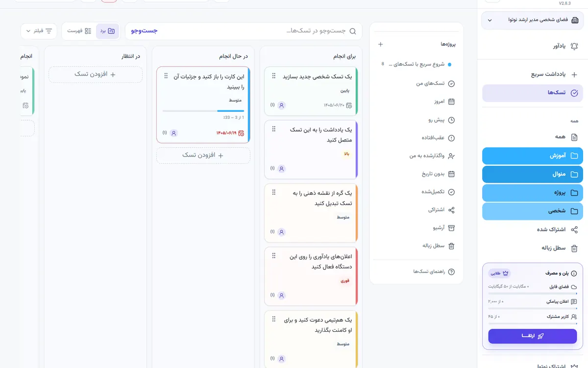The height and width of the screenshot is (368, 588).
Task: Open تسک‌ها in the right sidebar
Action: tap(533, 93)
